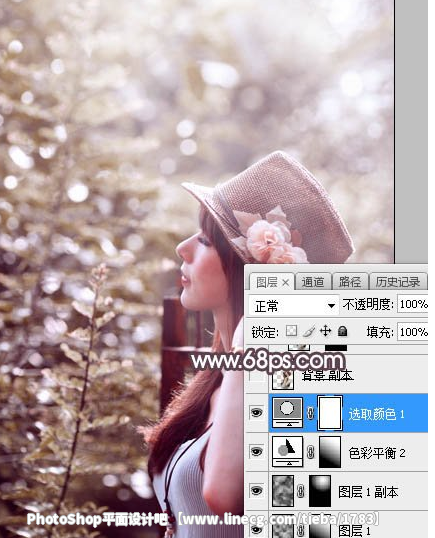Screen dimensions: 435x538
Task: Hide the 选取颜色 1 layer
Action: click(257, 412)
